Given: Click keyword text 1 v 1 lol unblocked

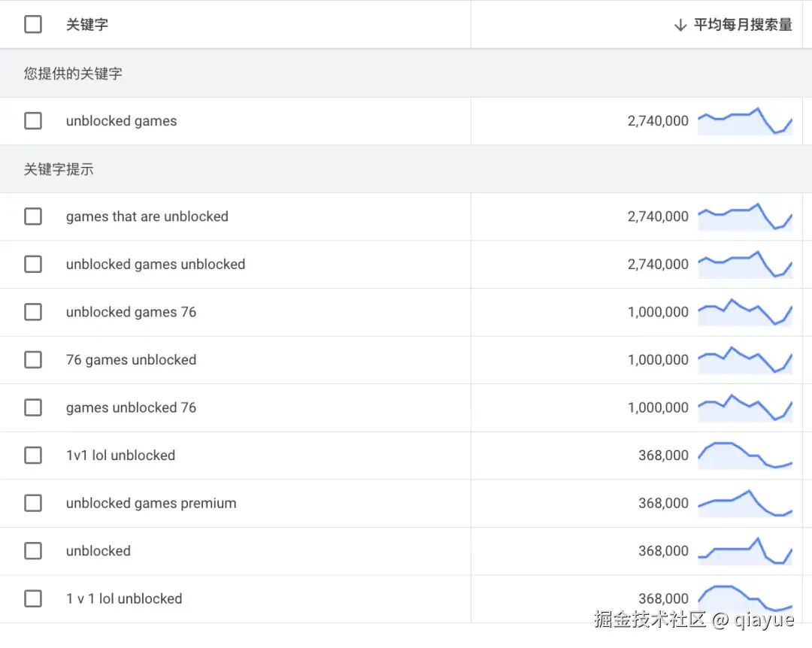Looking at the screenshot, I should click(124, 599).
